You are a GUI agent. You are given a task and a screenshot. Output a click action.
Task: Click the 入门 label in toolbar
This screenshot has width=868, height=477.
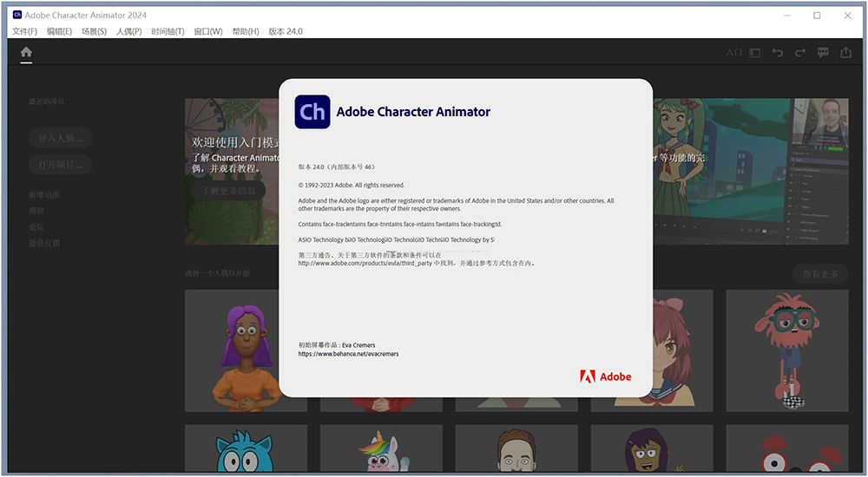click(x=734, y=53)
